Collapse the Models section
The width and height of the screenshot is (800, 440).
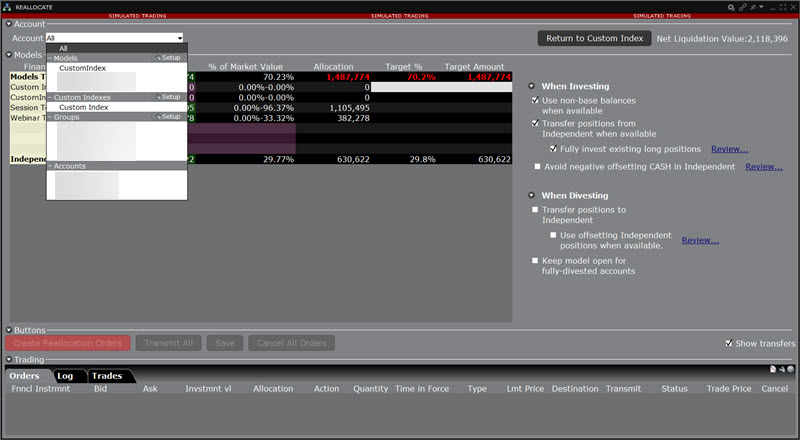point(9,55)
